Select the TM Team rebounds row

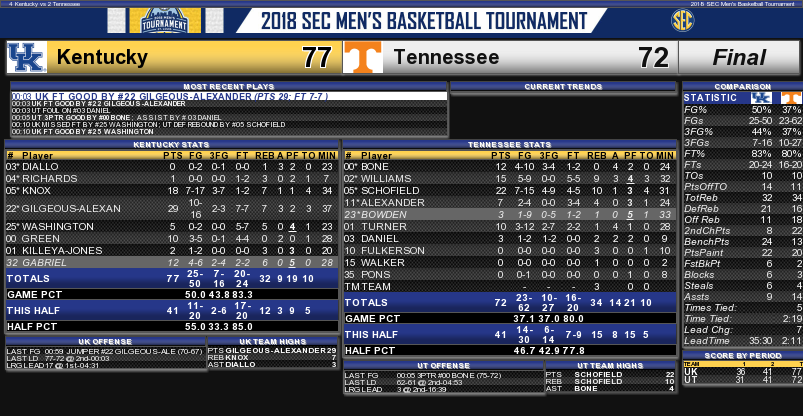[x=510, y=286]
